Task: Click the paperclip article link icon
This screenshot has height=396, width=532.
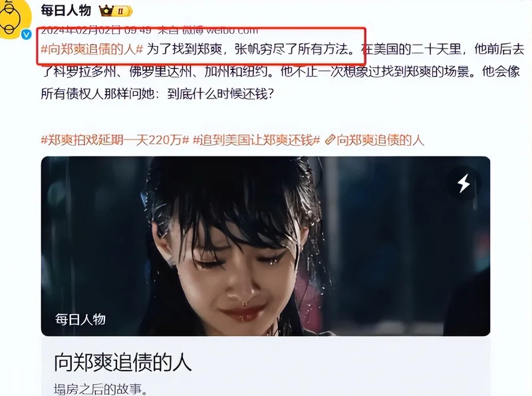Action: point(329,140)
